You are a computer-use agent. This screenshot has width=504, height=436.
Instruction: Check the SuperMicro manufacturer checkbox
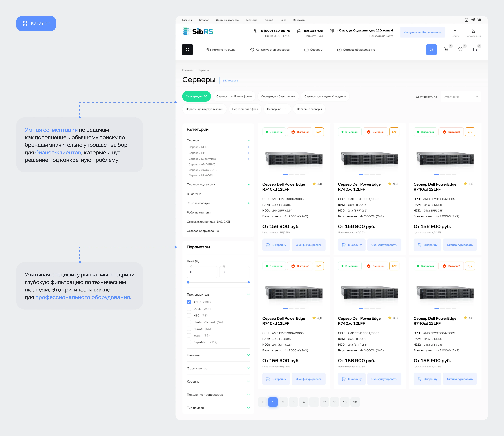tap(189, 342)
